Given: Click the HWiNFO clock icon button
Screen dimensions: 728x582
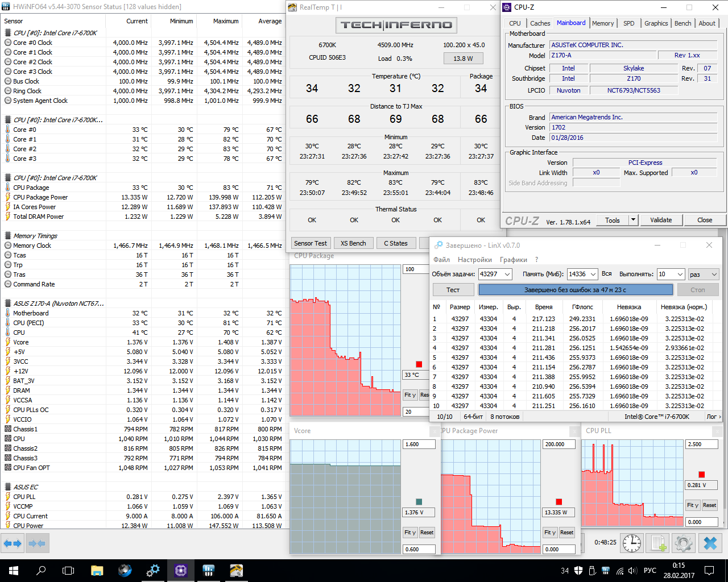Looking at the screenshot, I should (632, 543).
